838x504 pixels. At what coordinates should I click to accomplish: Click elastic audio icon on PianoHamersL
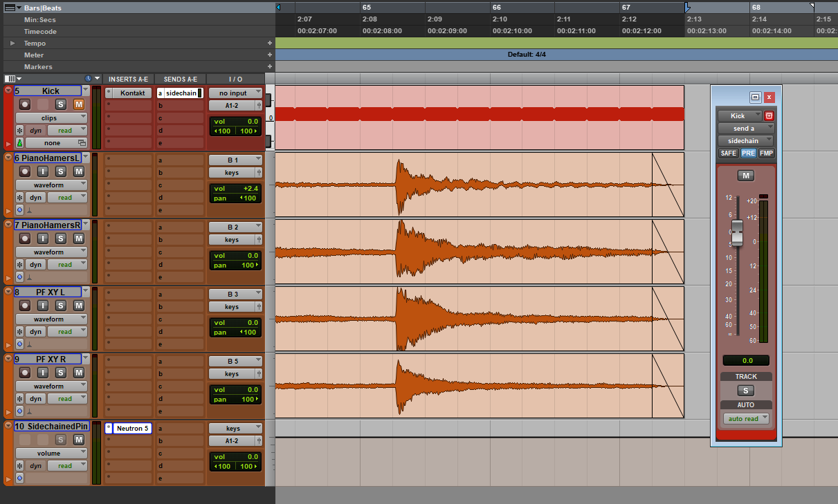19,209
